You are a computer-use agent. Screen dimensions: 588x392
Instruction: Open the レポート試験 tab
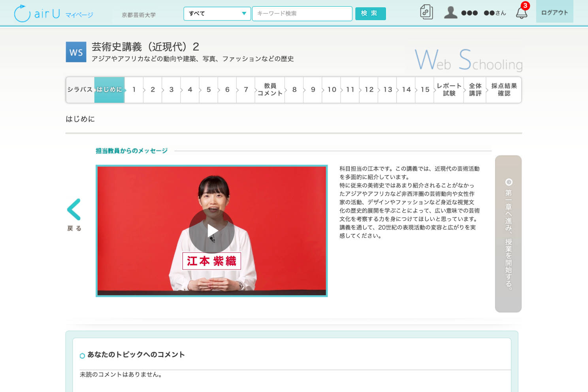449,90
